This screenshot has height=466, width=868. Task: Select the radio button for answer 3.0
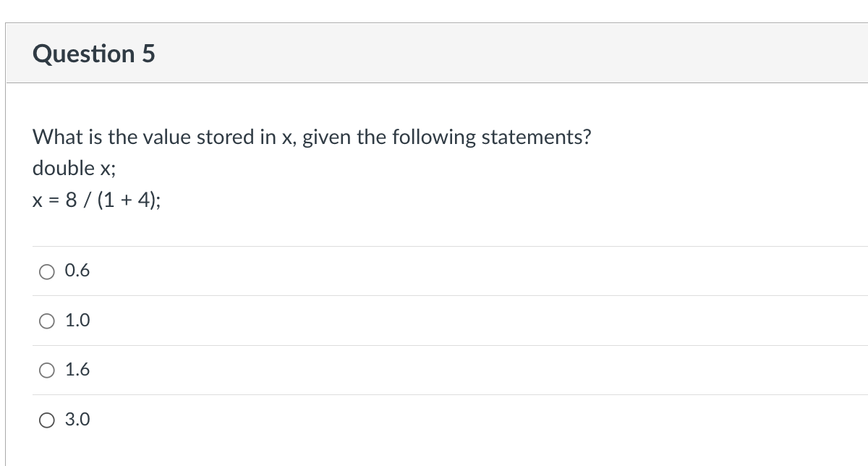(x=47, y=420)
